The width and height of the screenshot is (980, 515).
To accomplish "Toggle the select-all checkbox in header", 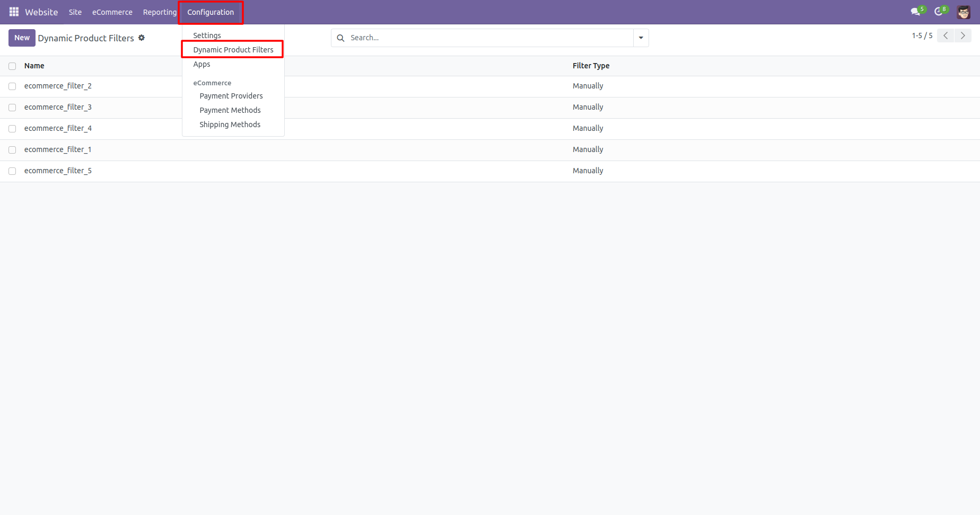I will click(x=12, y=66).
